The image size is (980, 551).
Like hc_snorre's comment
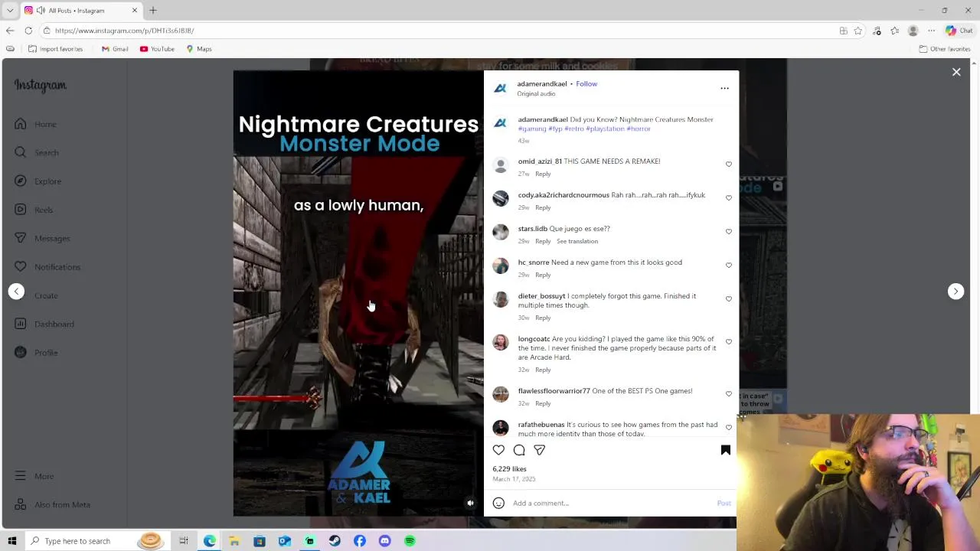pyautogui.click(x=728, y=266)
